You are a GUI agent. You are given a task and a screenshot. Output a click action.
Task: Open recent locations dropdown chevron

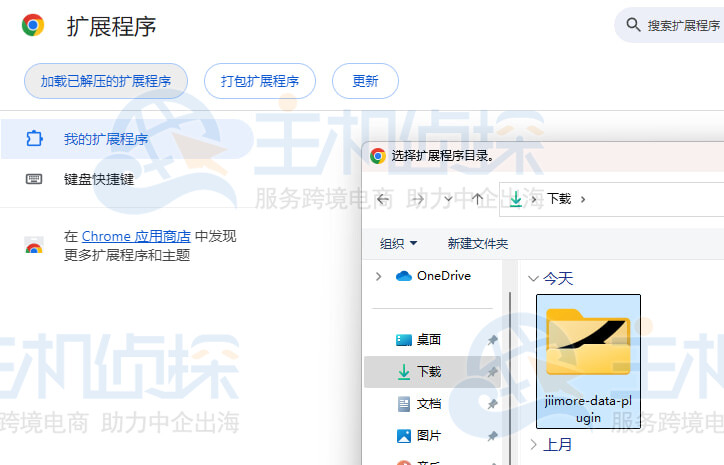pos(447,198)
